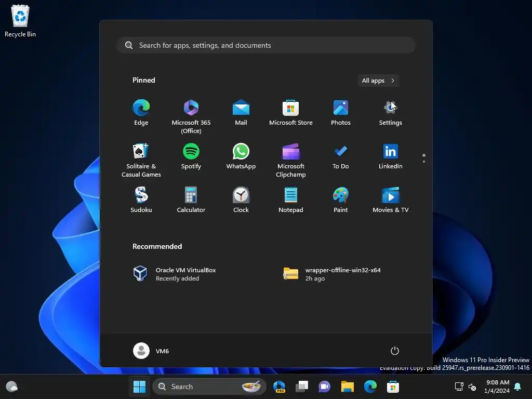The height and width of the screenshot is (399, 532).
Task: Open the Clock app
Action: 241,200
